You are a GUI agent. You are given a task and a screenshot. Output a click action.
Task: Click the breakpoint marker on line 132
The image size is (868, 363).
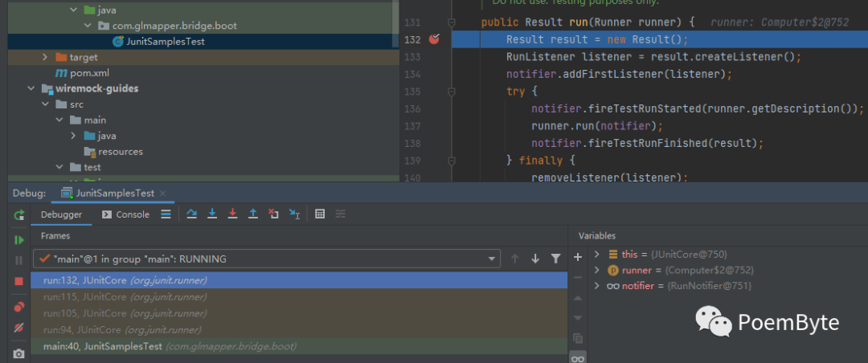(x=434, y=39)
